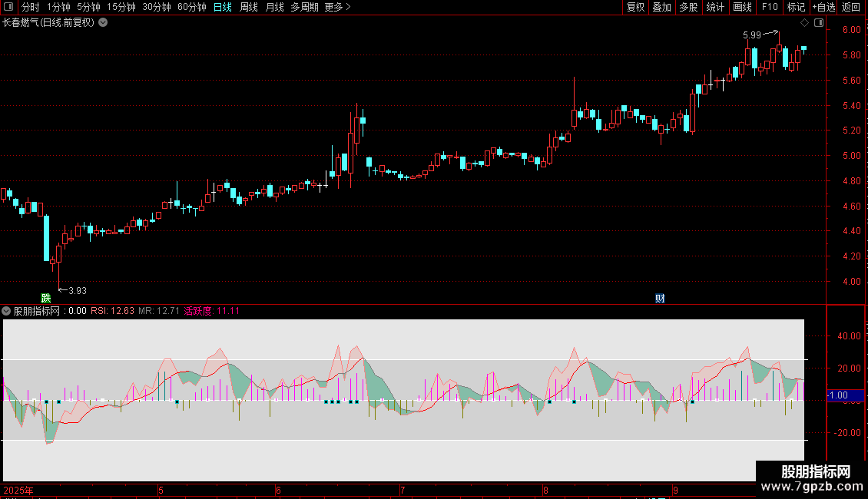Add stock to watchlist with +自选
The image size is (868, 499).
tap(823, 7)
